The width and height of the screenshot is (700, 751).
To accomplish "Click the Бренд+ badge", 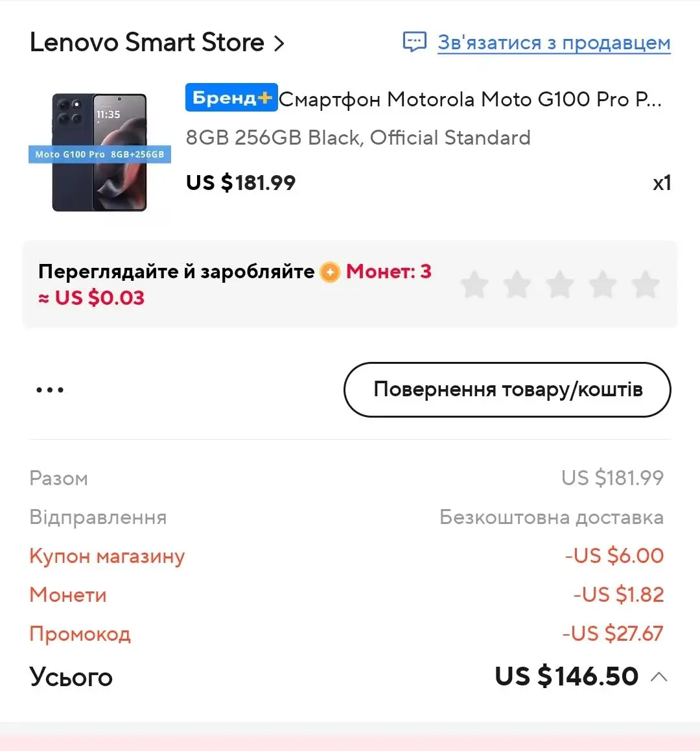I will point(231,97).
